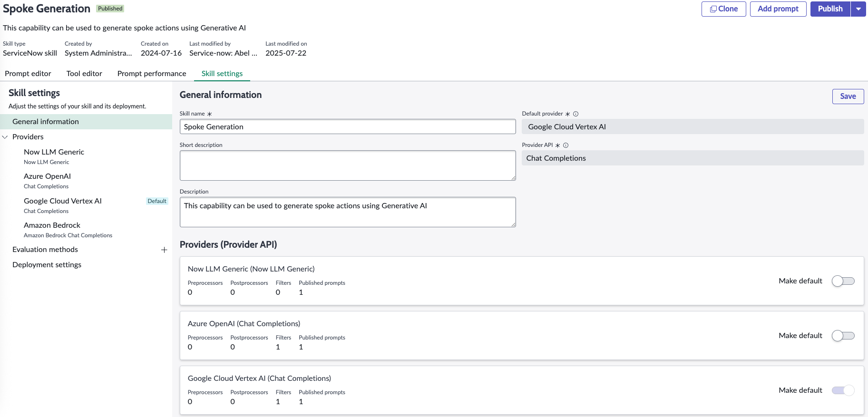Open Google Cloud Vertex AI in sidebar

63,205
